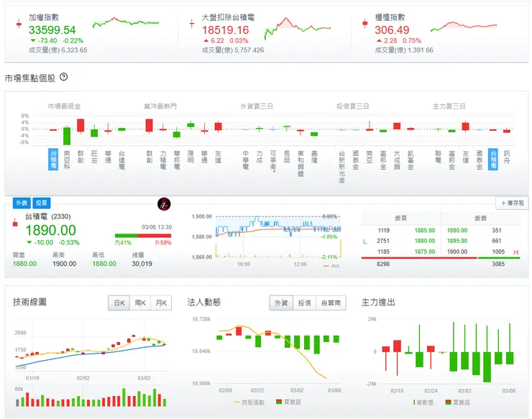
Task: Switch to the 日K chart tab
Action: click(x=119, y=303)
